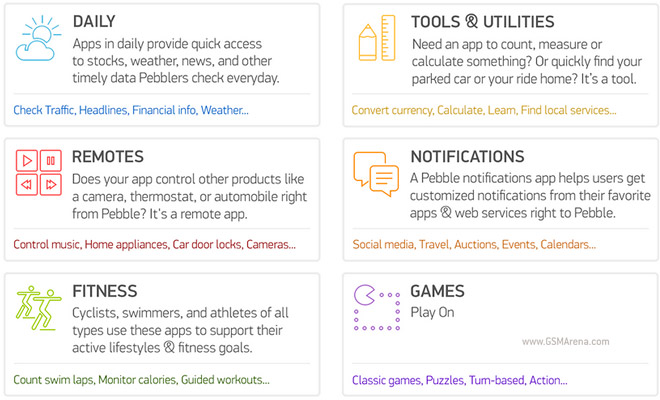660x400 pixels.
Task: Open the NOTIFICATIONS category title
Action: click(x=468, y=157)
